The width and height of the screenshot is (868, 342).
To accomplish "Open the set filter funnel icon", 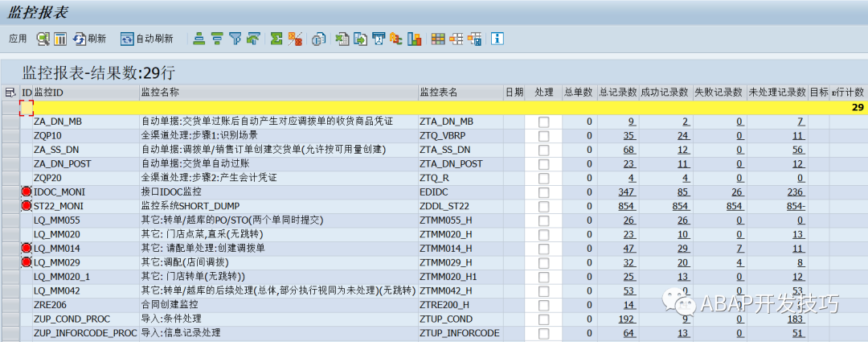I will (235, 39).
